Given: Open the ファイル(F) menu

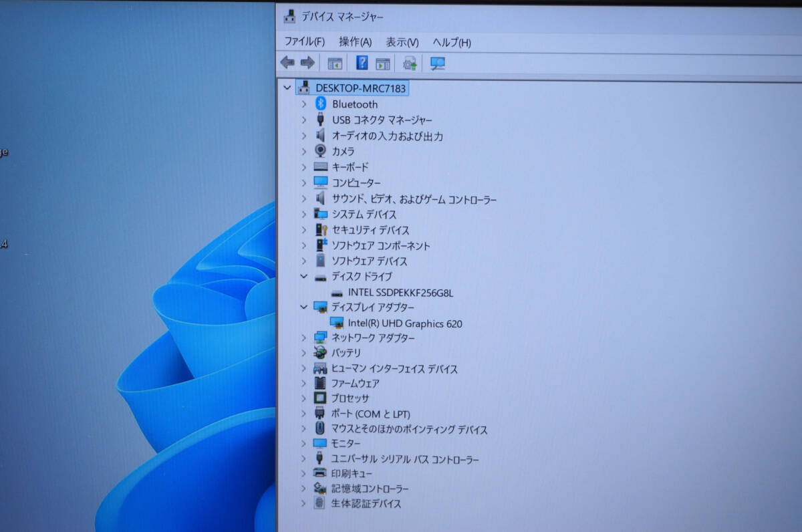Looking at the screenshot, I should pyautogui.click(x=305, y=41).
